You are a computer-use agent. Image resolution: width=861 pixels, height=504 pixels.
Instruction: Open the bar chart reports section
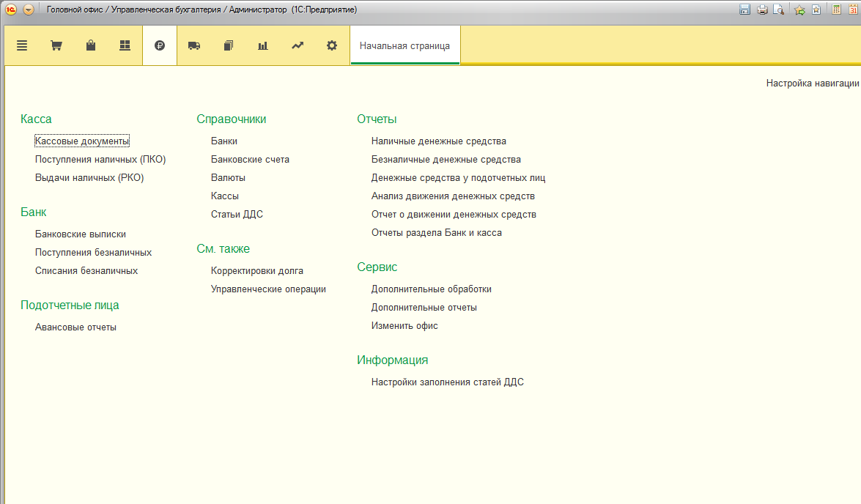pos(263,45)
